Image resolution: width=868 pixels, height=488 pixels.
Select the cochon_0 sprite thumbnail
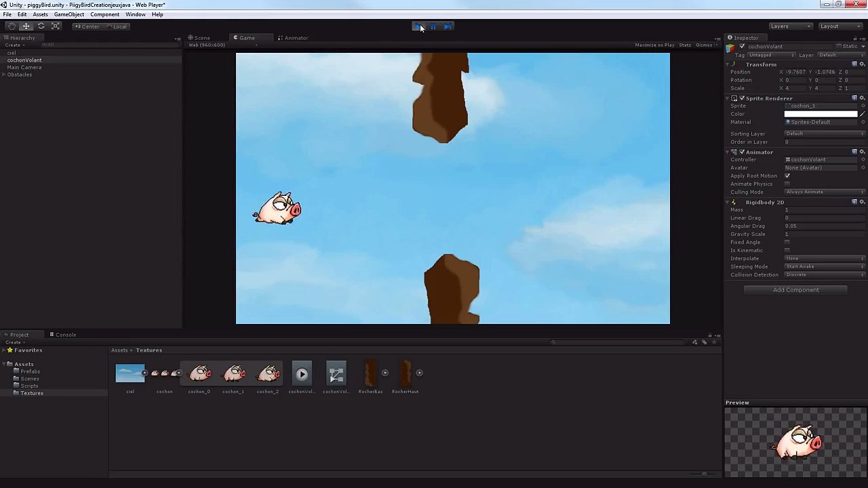199,373
